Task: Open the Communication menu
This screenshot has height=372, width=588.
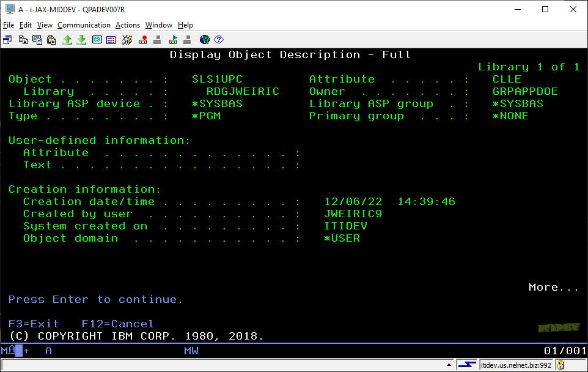Action: [x=84, y=25]
